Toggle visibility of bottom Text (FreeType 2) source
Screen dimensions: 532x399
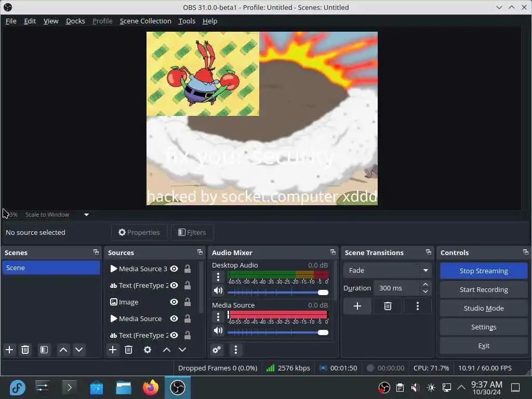[x=174, y=335]
